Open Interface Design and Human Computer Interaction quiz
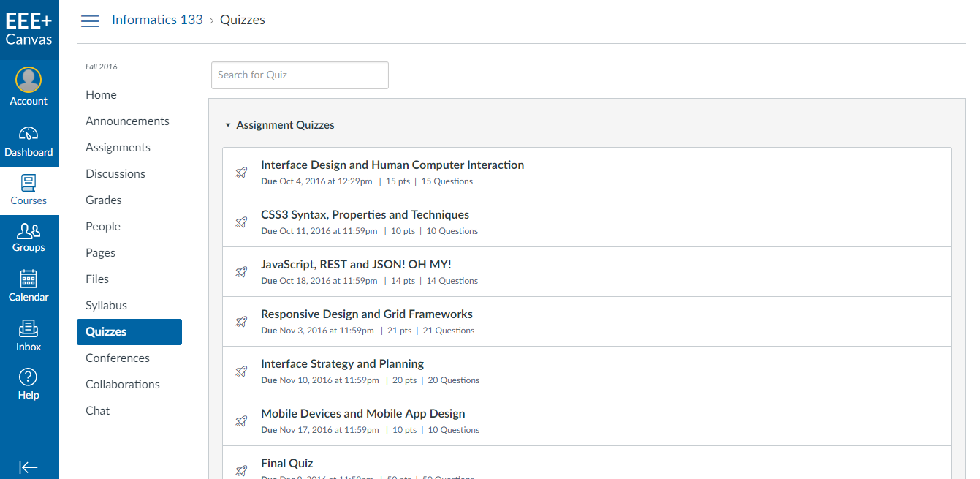This screenshot has width=980, height=479. tap(392, 165)
